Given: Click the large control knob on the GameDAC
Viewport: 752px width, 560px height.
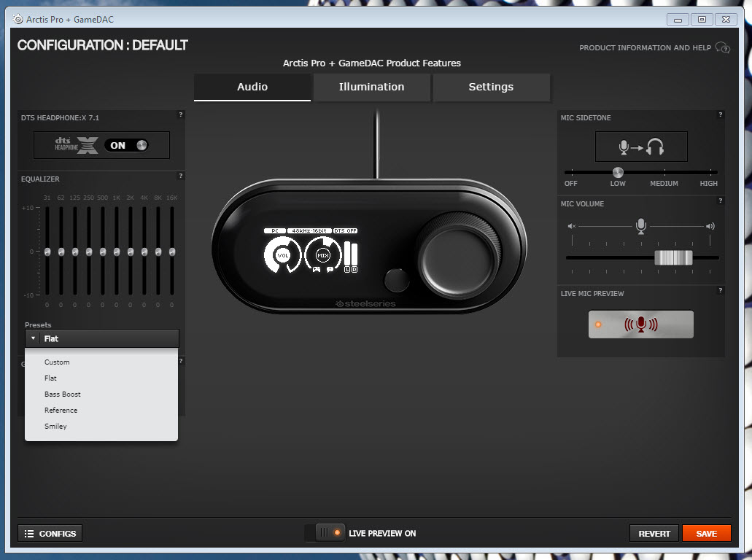Looking at the screenshot, I should [459, 258].
